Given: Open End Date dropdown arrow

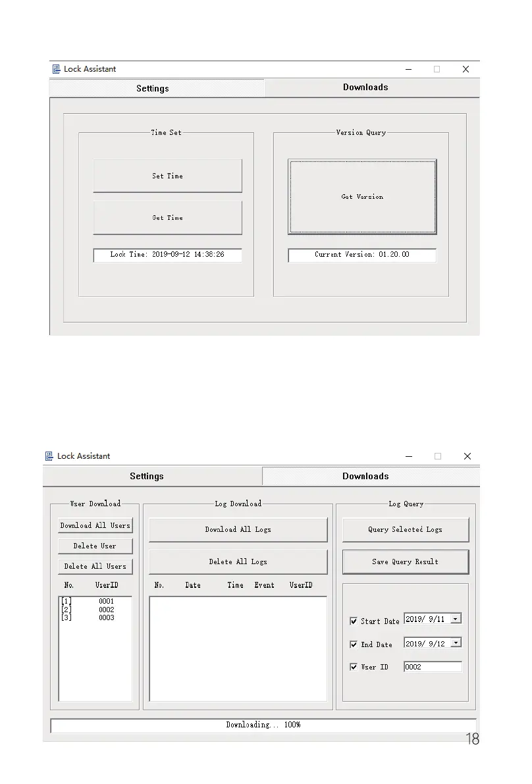Looking at the screenshot, I should pyautogui.click(x=456, y=643).
